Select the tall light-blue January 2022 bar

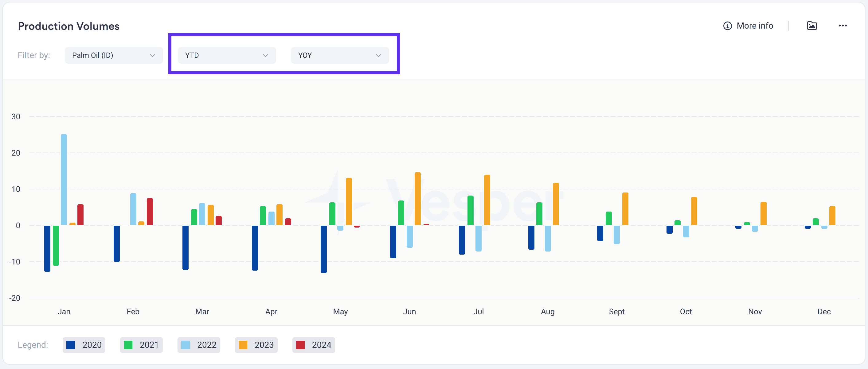[x=64, y=180]
